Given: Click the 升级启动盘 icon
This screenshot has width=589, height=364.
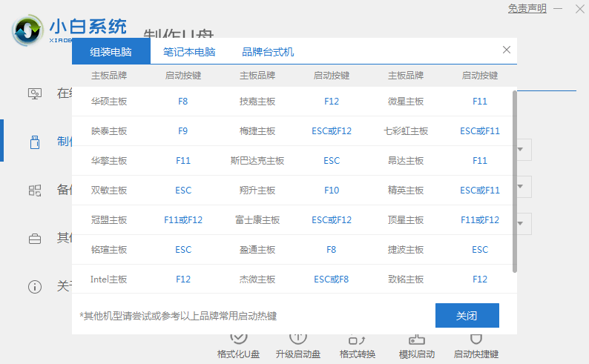Looking at the screenshot, I should tap(297, 340).
